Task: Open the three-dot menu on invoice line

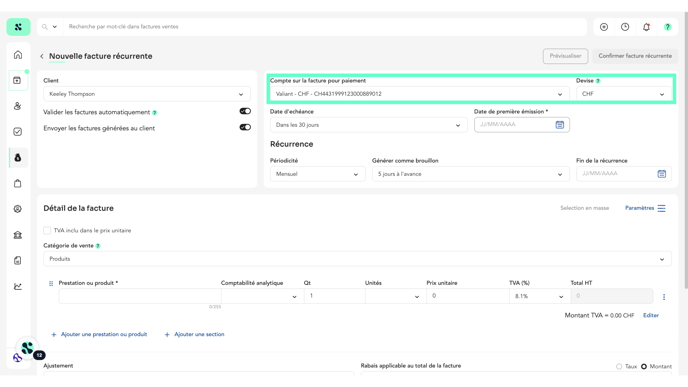Action: (664, 297)
